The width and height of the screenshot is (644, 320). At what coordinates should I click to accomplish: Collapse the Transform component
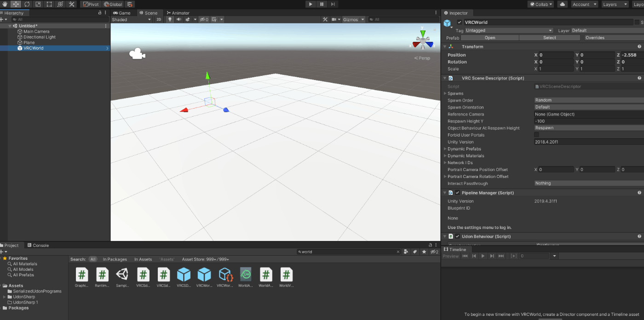coord(445,46)
